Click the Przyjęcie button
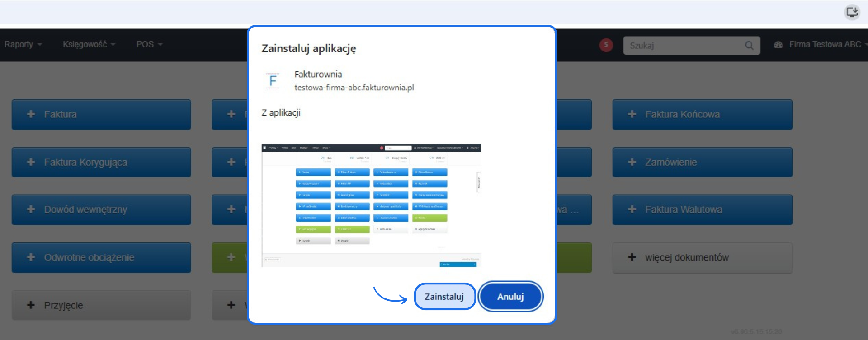Viewport: 868px width, 340px height. (x=101, y=305)
